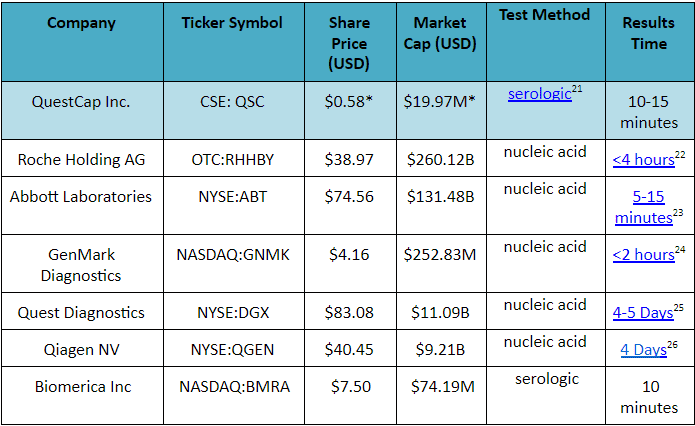Follow the <4 hours results link
The image size is (695, 426).
tap(644, 159)
